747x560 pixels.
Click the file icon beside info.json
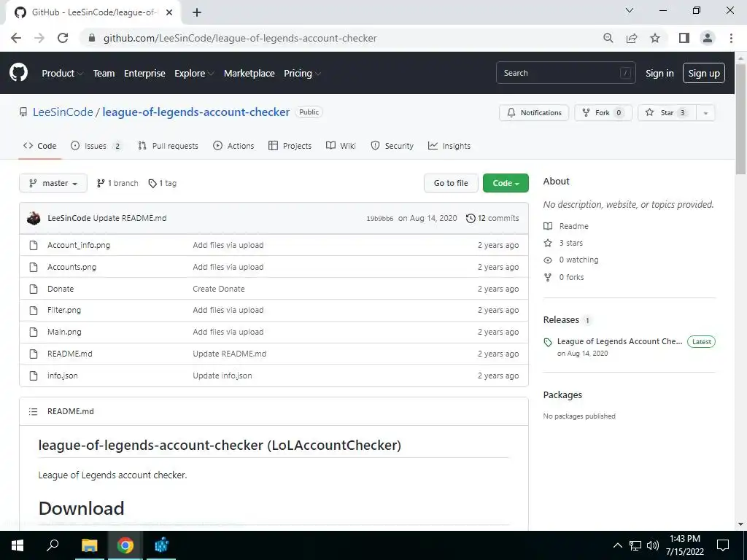click(34, 376)
